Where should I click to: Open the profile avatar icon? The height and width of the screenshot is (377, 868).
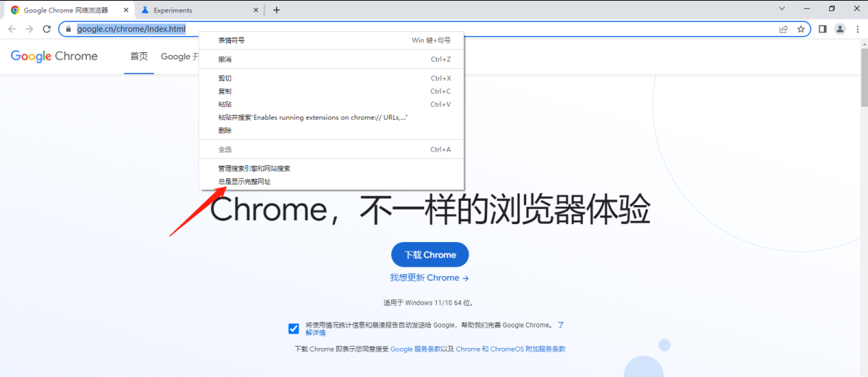pos(840,29)
